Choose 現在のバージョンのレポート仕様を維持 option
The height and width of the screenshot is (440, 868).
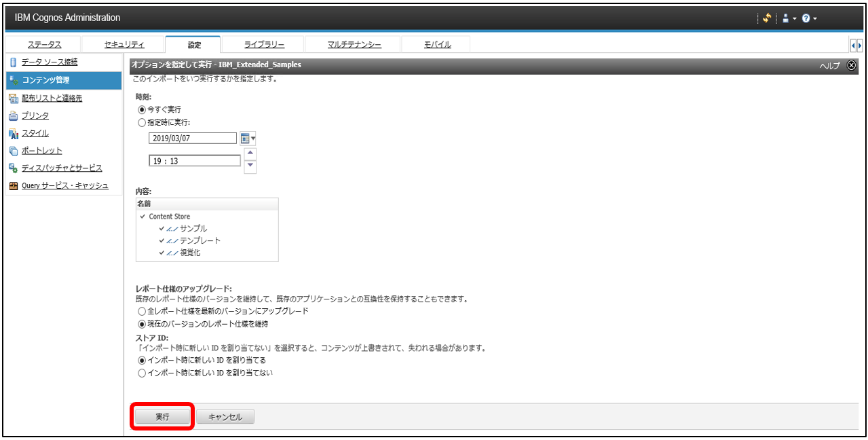pos(142,324)
